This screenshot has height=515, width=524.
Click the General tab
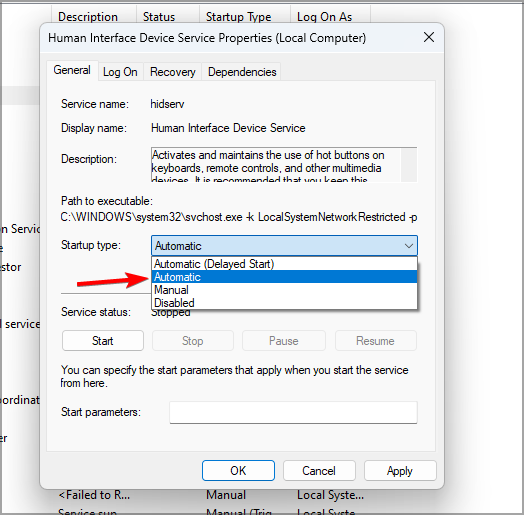72,70
